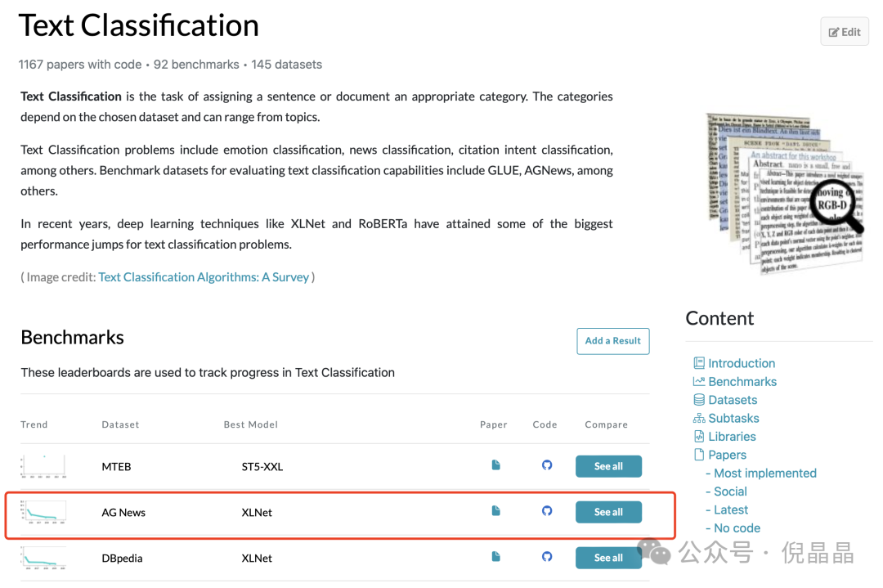This screenshot has width=883, height=588.
Task: Click the Papers document icon in Content
Action: (x=699, y=455)
